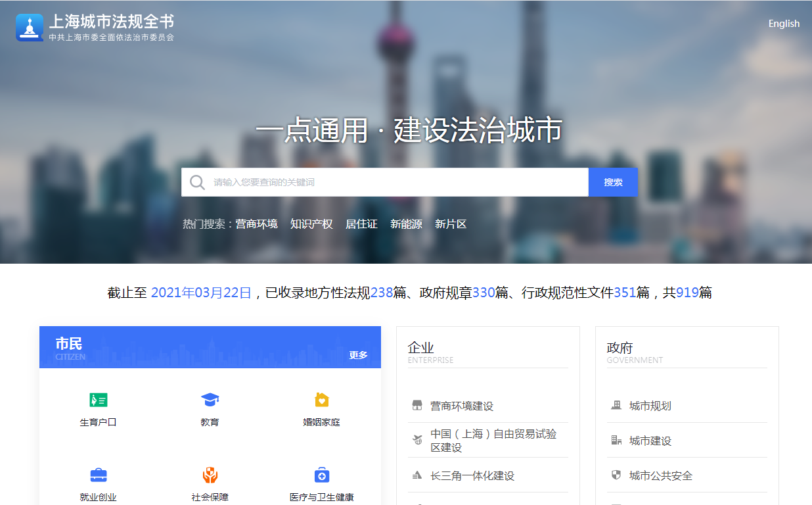Open the 城市规划 link

(x=650, y=406)
